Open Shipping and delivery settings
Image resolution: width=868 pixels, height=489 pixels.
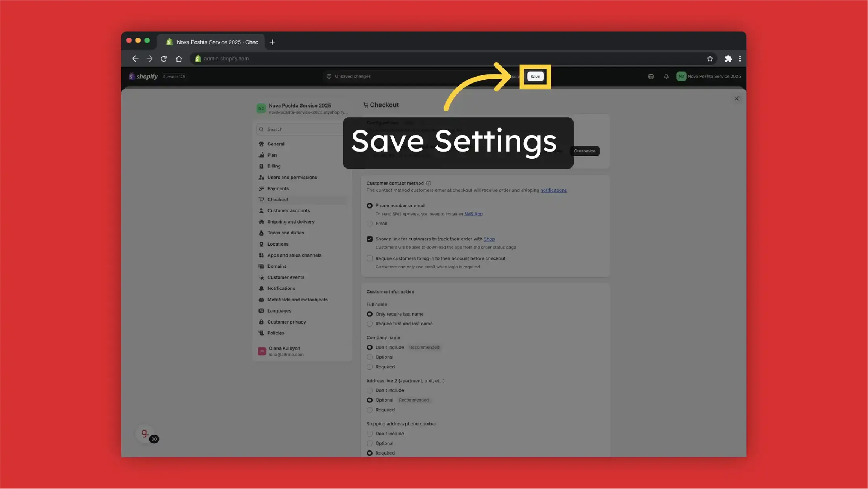tap(290, 222)
